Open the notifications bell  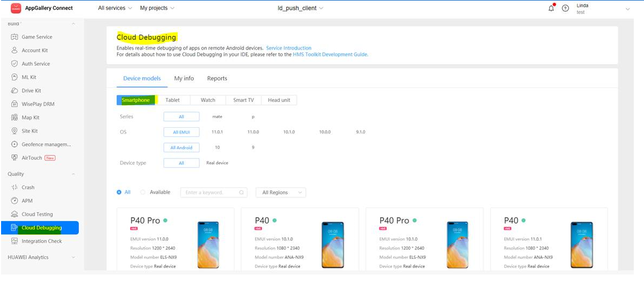coord(551,8)
